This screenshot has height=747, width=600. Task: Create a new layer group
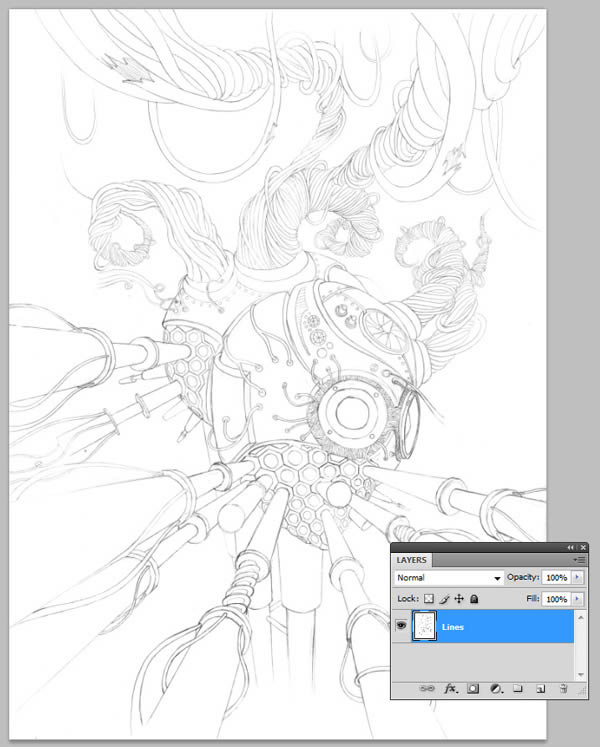pos(518,688)
